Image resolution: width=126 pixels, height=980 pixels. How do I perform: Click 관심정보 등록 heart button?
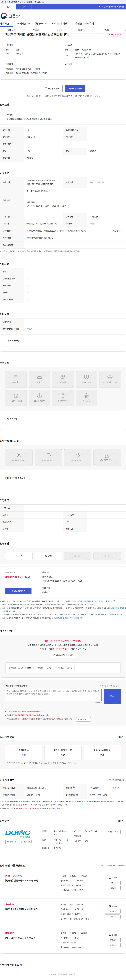pyautogui.click(x=52, y=88)
